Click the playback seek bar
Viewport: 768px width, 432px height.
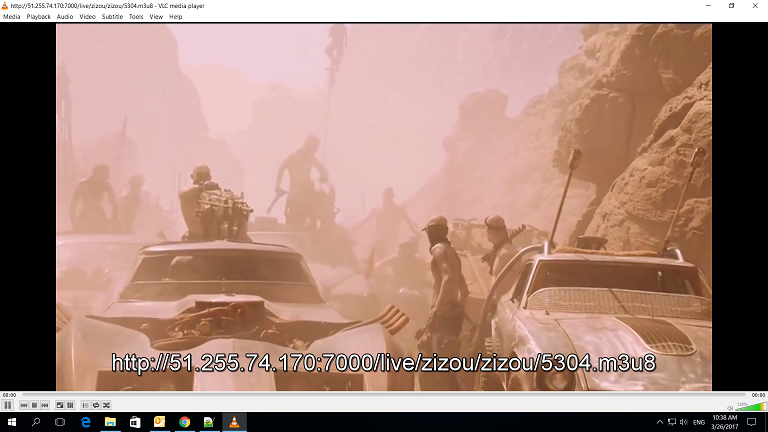(384, 394)
